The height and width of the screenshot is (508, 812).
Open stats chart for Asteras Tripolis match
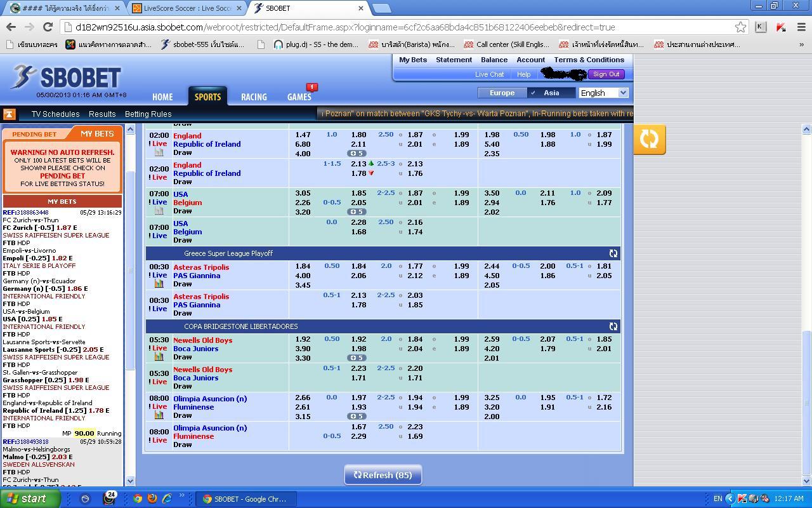(159, 284)
